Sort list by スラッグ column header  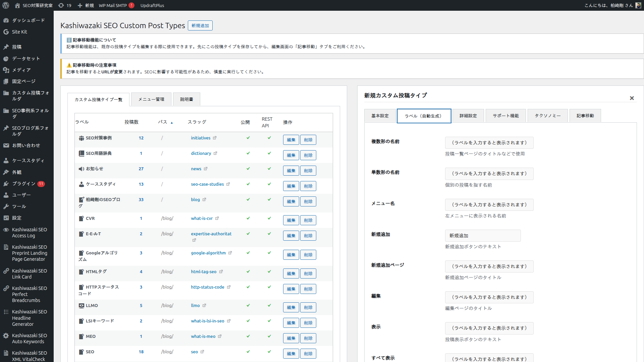click(x=197, y=122)
